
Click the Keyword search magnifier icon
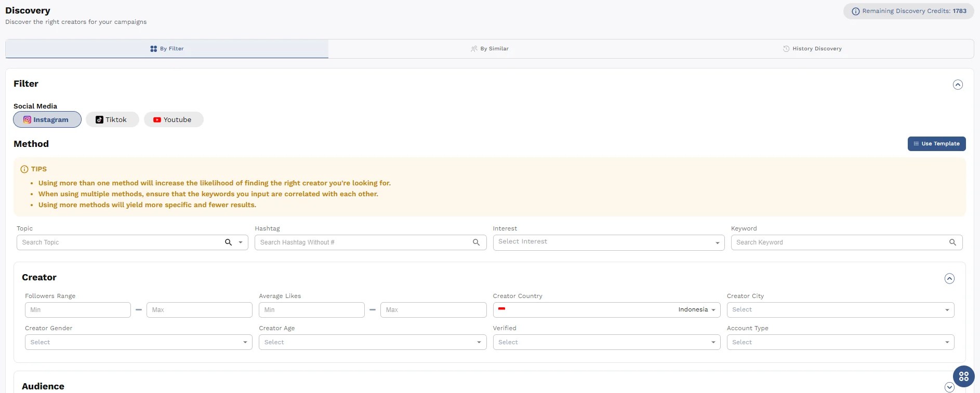[952, 242]
